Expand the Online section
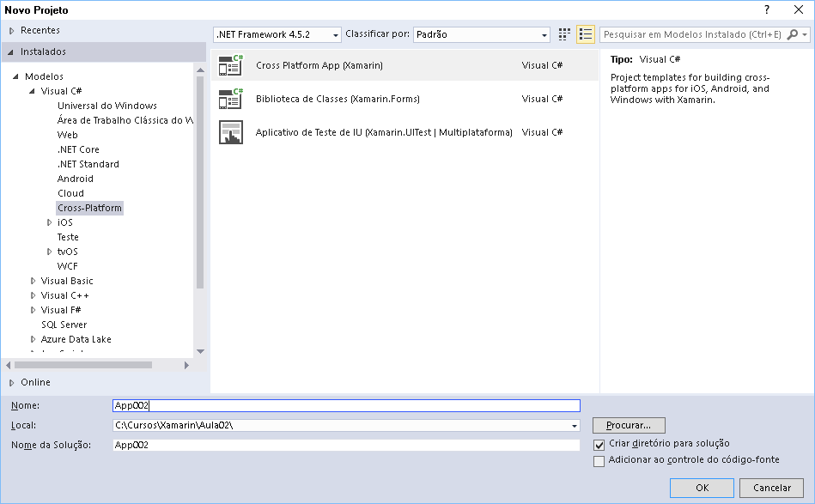The image size is (815, 504). pos(11,383)
